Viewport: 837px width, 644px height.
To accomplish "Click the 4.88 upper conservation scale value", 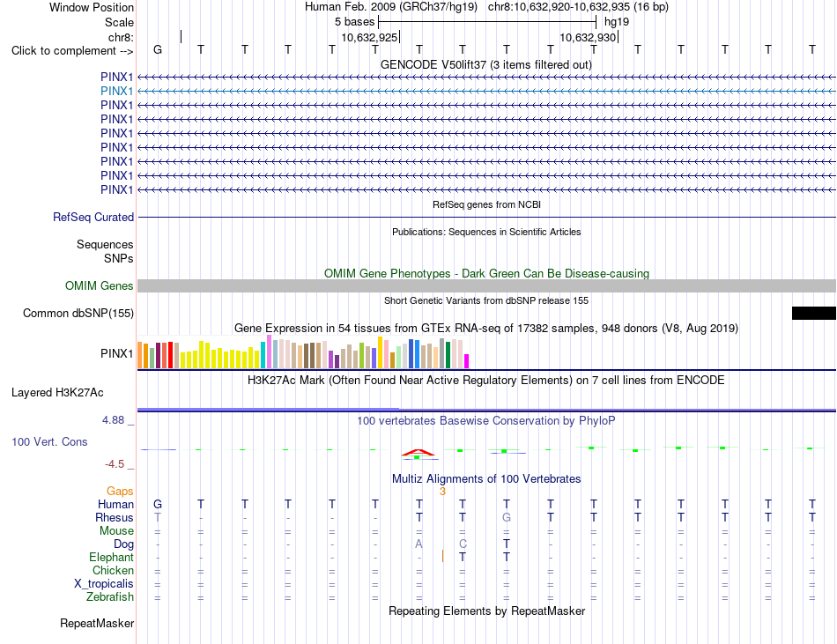I will click(x=113, y=420).
